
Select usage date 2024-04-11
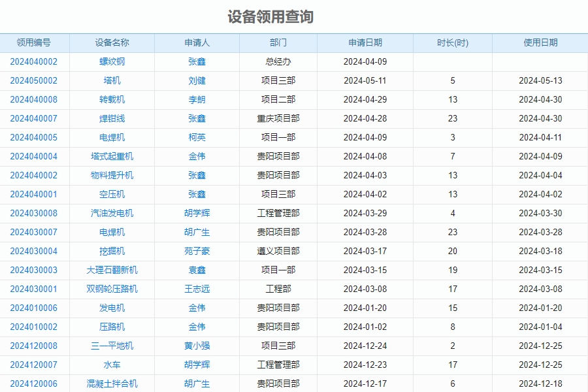pyautogui.click(x=540, y=137)
